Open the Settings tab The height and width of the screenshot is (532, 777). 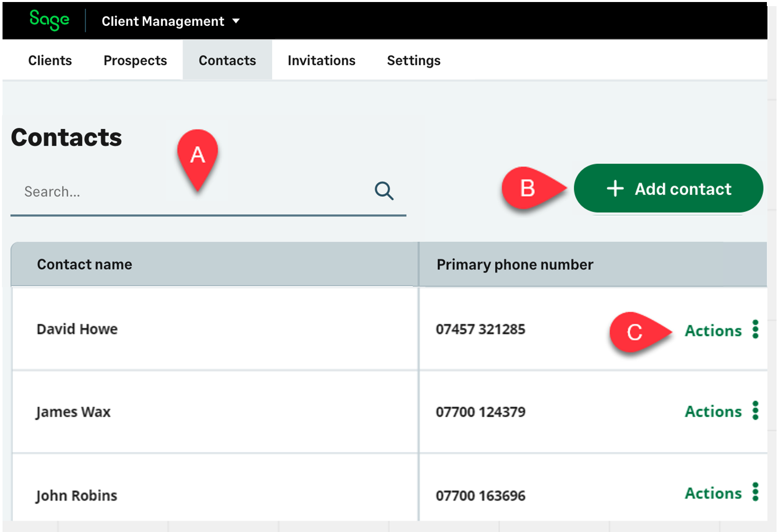[x=413, y=61]
